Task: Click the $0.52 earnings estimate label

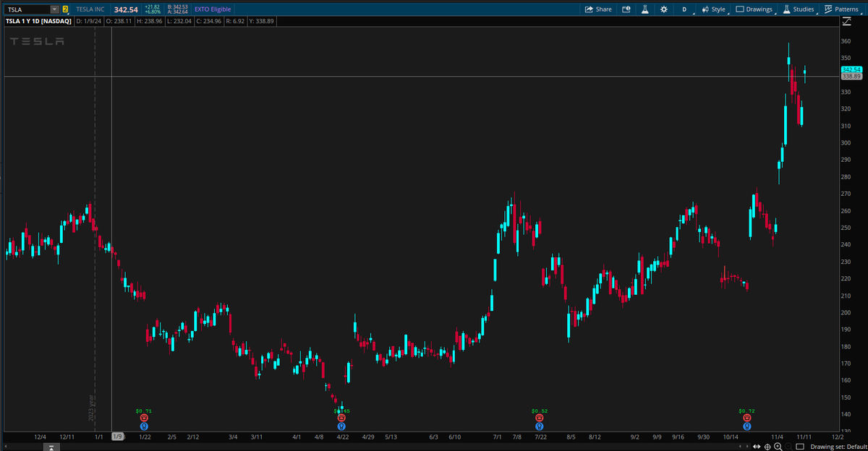Action: [x=540, y=411]
